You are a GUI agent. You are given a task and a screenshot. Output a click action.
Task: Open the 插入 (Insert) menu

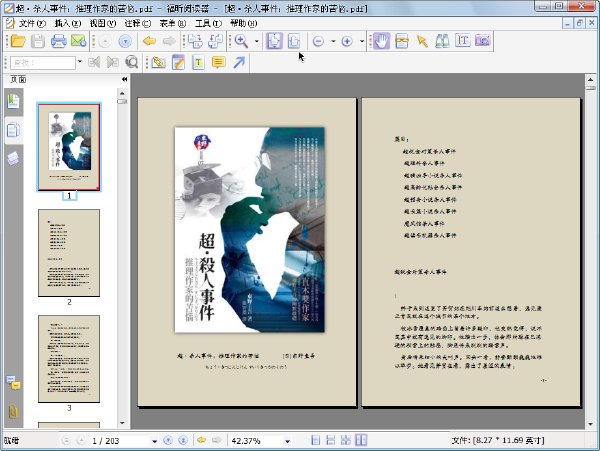point(67,23)
